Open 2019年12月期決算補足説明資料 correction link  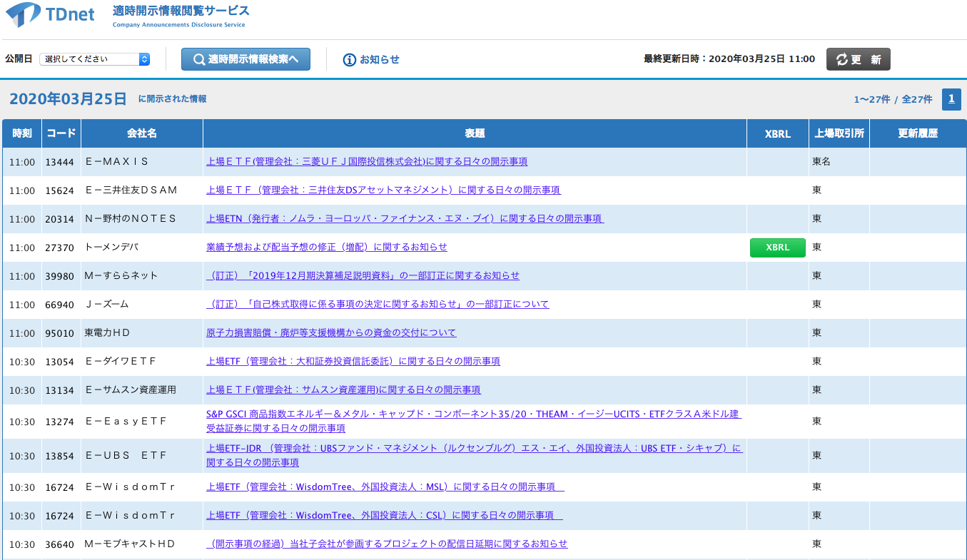[363, 276]
